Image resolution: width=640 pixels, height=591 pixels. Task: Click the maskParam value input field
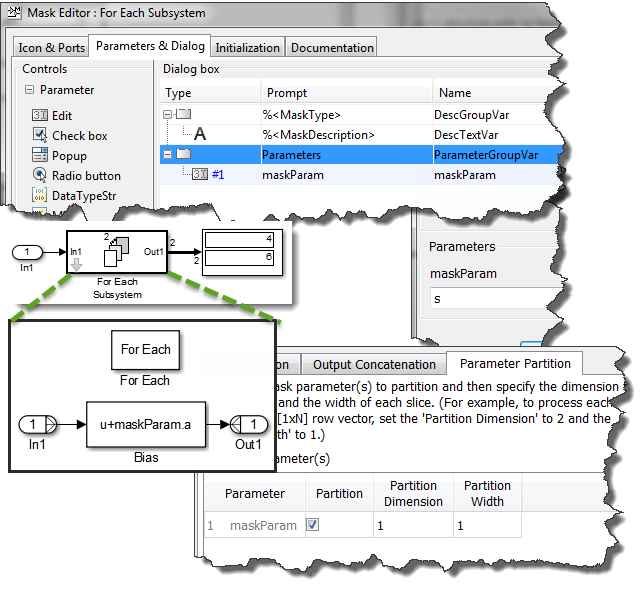[x=490, y=299]
